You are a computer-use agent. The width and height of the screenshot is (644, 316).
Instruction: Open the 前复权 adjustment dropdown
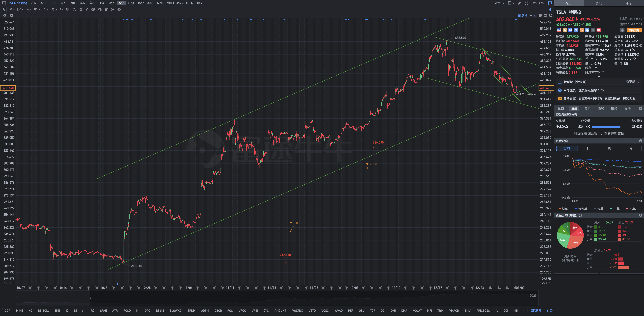click(524, 16)
